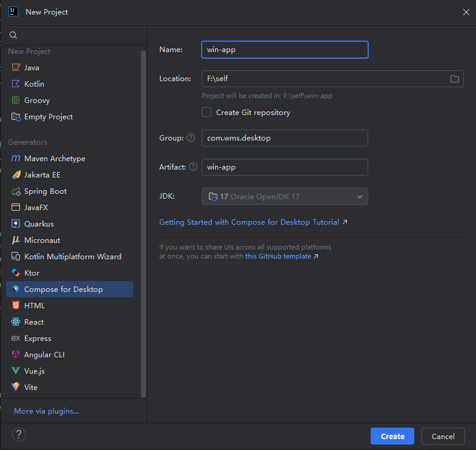Click the Group text field
The height and width of the screenshot is (450, 476).
[x=285, y=138]
